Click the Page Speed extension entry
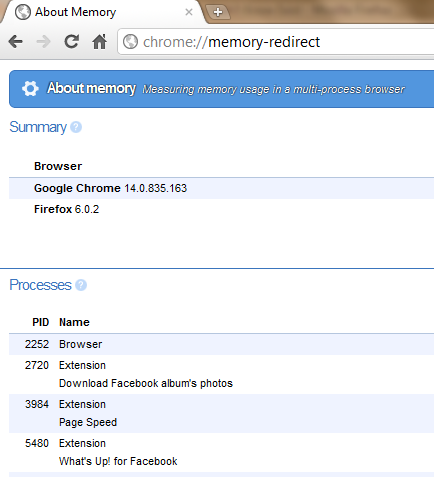This screenshot has height=477, width=434. coord(88,422)
